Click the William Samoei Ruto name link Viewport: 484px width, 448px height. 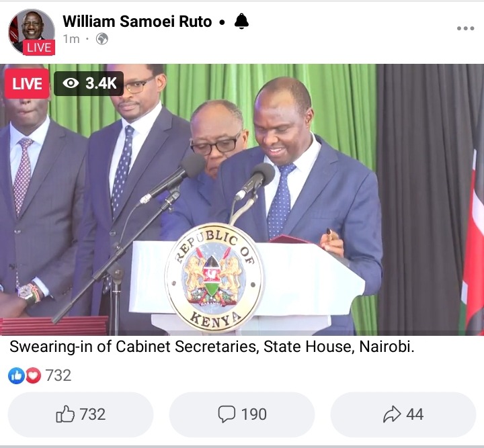[x=137, y=21]
